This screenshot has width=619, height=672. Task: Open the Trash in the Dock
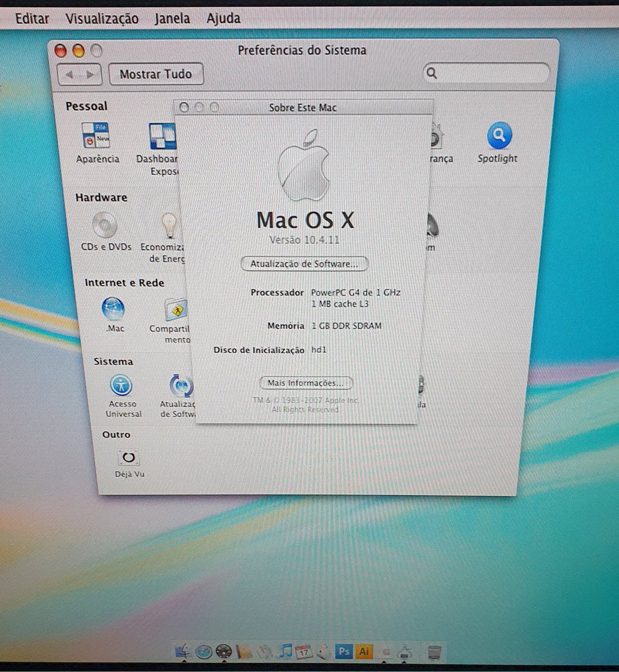(x=434, y=652)
